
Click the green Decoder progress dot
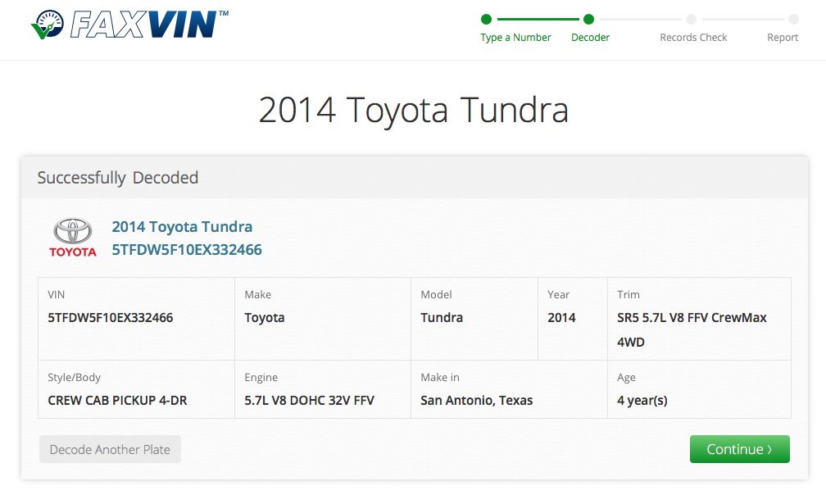(x=589, y=20)
